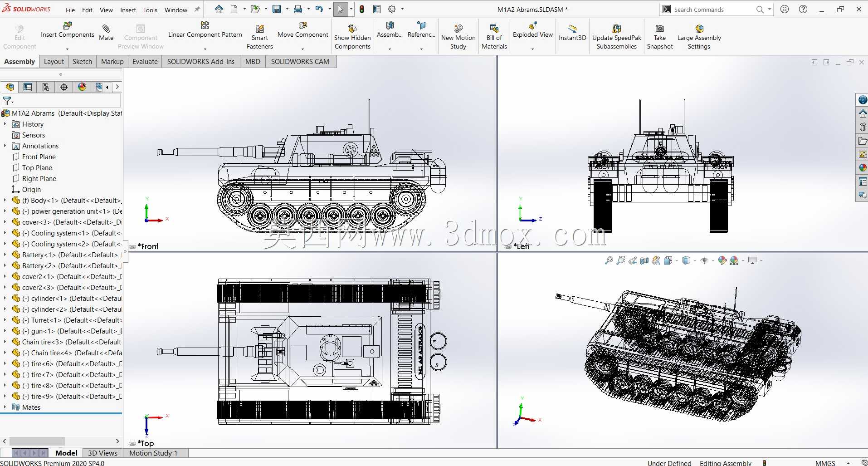
Task: Take Snapshot of the assembly
Action: point(660,37)
